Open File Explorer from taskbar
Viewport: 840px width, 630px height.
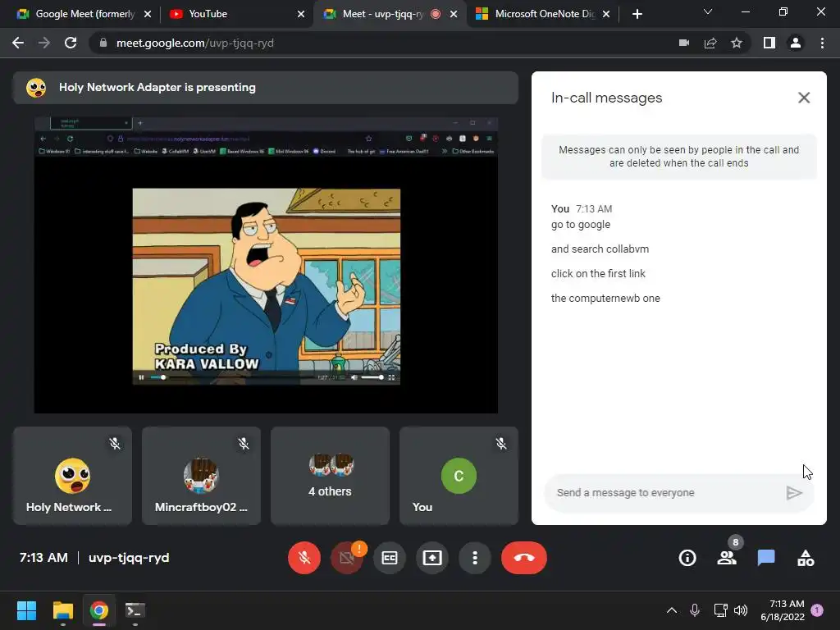point(62,610)
